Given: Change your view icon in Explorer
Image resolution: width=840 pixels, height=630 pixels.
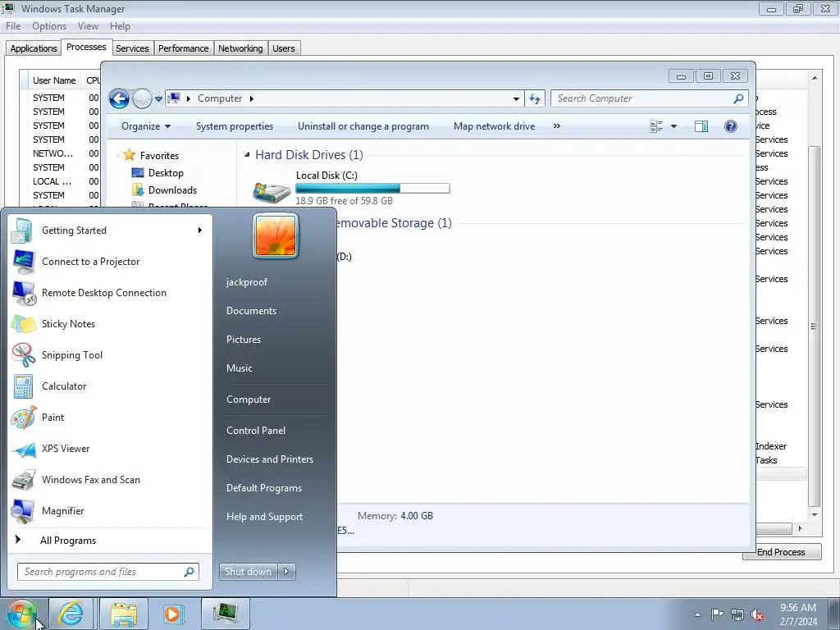Looking at the screenshot, I should pyautogui.click(x=656, y=126).
